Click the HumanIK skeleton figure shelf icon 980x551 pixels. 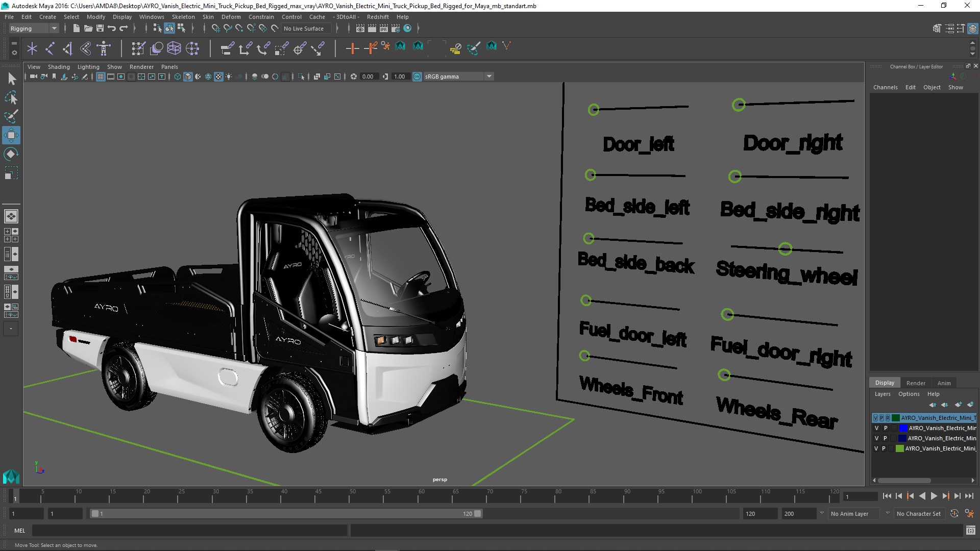[x=104, y=48]
